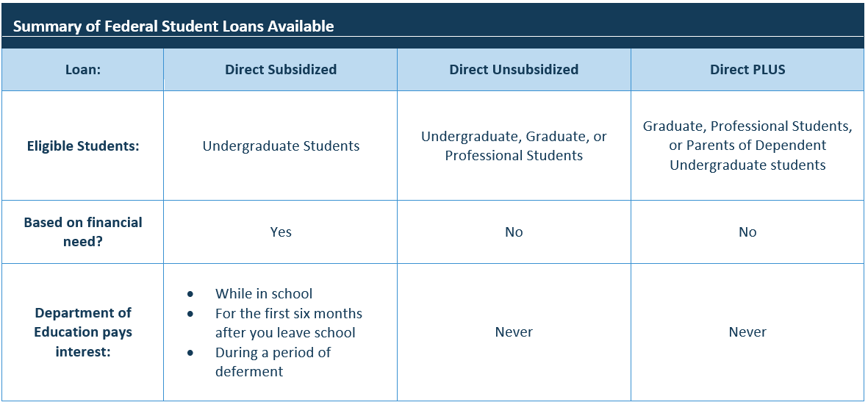Select the 'Direct PLUS' column header
Screen dimensions: 868x405
pyautogui.click(x=747, y=70)
